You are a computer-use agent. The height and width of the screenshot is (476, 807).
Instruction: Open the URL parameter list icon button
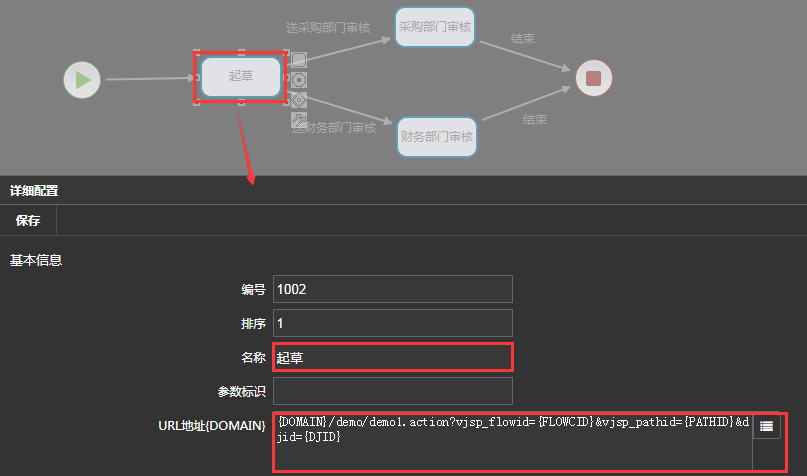(766, 426)
